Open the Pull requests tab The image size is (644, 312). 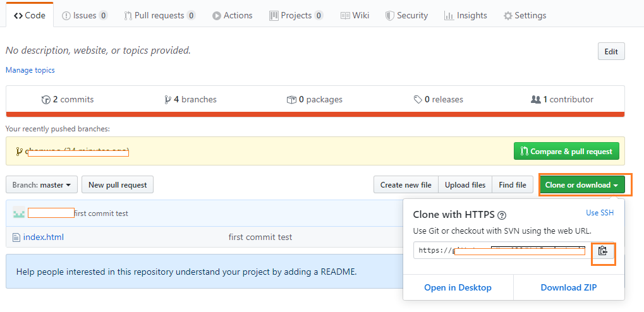click(x=159, y=16)
